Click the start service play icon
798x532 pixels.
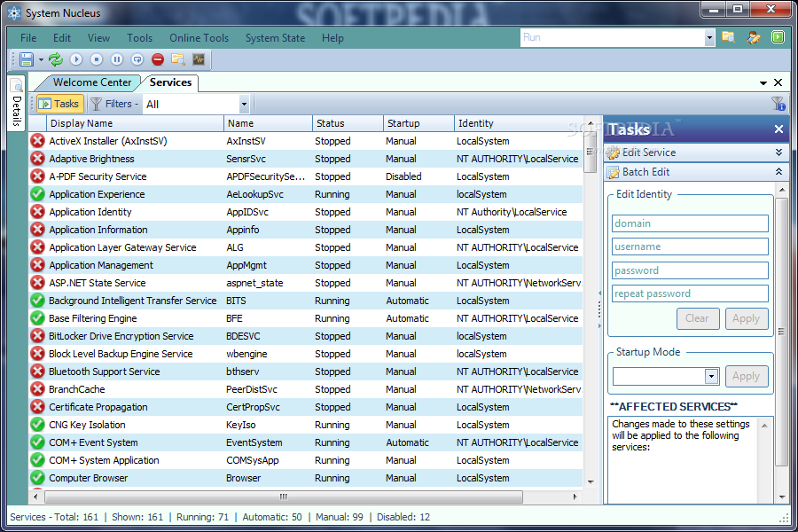[x=76, y=59]
